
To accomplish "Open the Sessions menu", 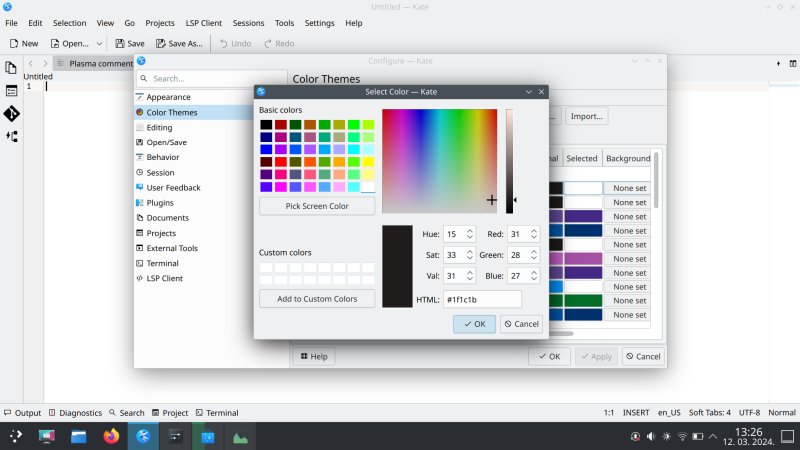I will click(x=248, y=23).
